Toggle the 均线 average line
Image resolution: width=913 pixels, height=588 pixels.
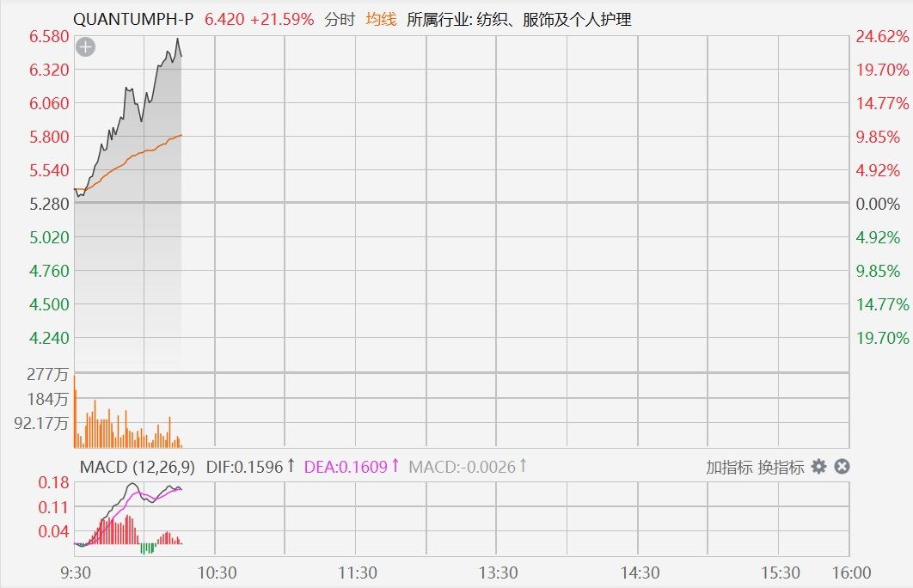[x=382, y=19]
